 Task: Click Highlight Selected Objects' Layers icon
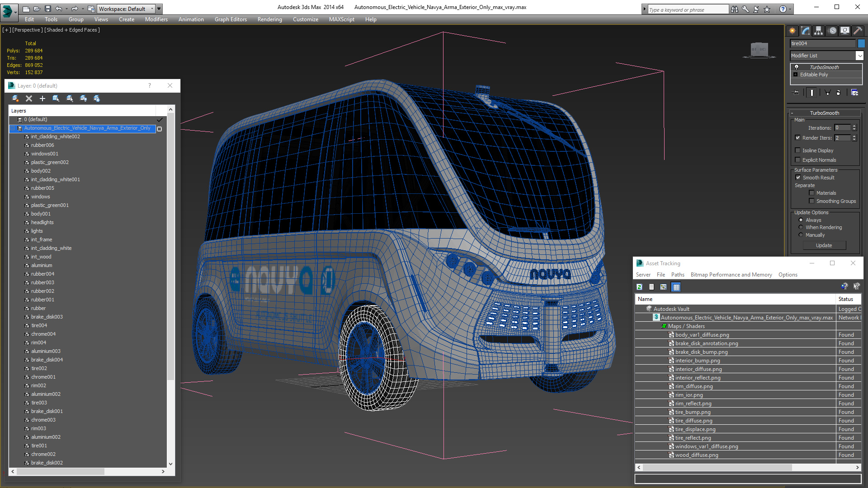click(x=70, y=98)
